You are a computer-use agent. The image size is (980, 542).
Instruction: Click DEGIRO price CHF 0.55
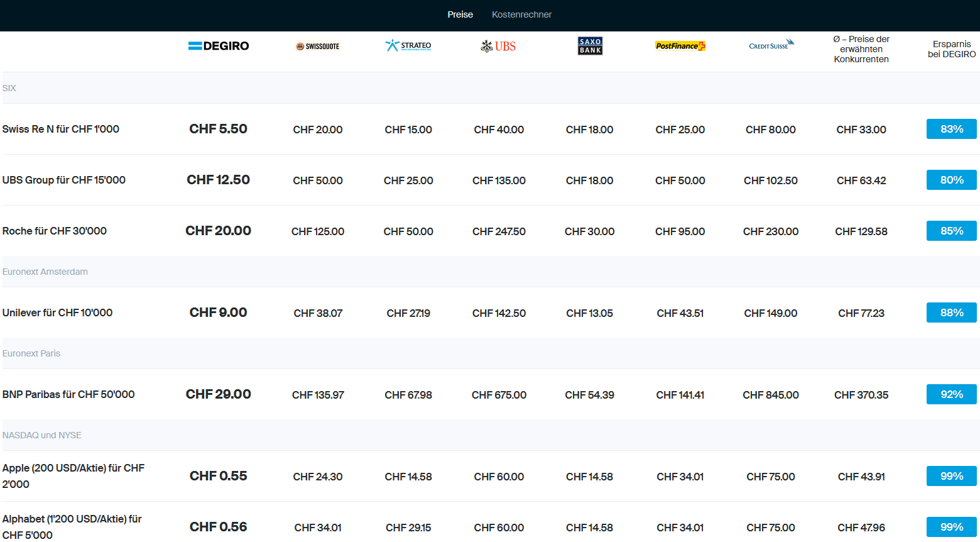pos(219,476)
